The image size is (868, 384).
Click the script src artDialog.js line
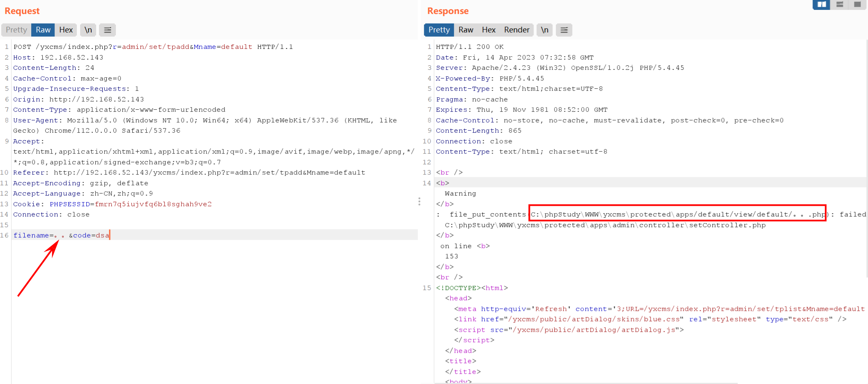tap(569, 330)
